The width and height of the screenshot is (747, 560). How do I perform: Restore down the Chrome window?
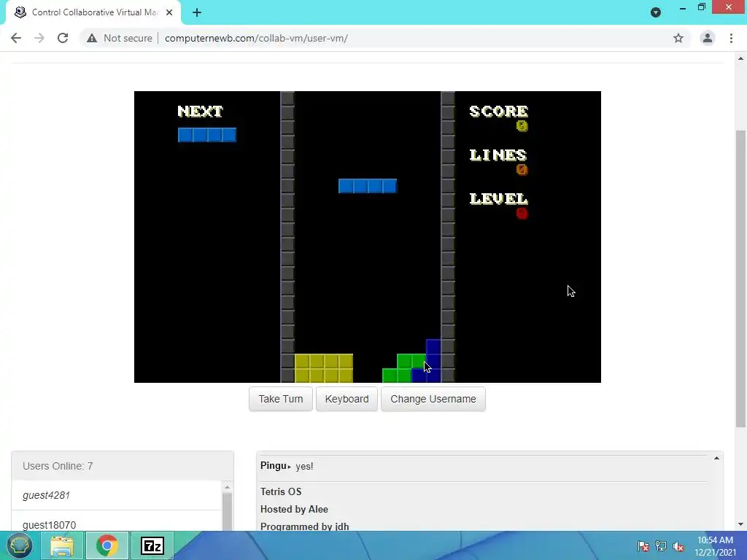click(701, 7)
